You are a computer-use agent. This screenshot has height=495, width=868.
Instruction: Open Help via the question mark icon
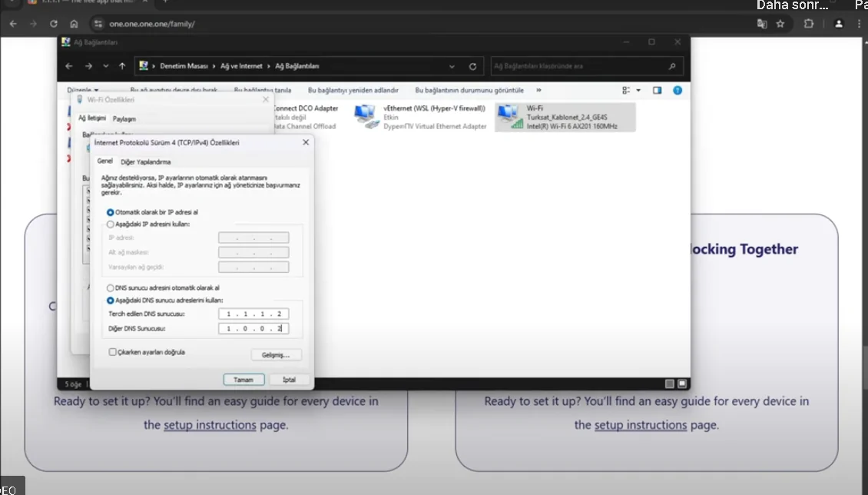(x=677, y=90)
